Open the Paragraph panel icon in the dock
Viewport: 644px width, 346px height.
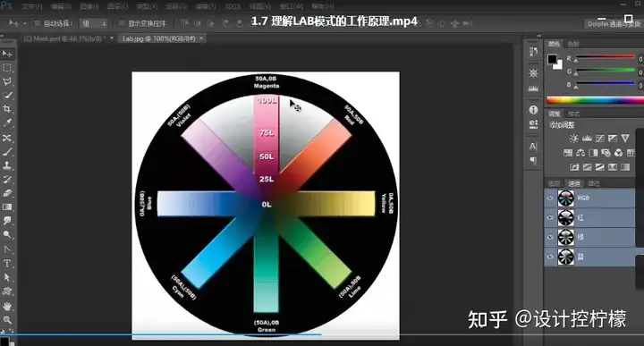click(x=533, y=160)
